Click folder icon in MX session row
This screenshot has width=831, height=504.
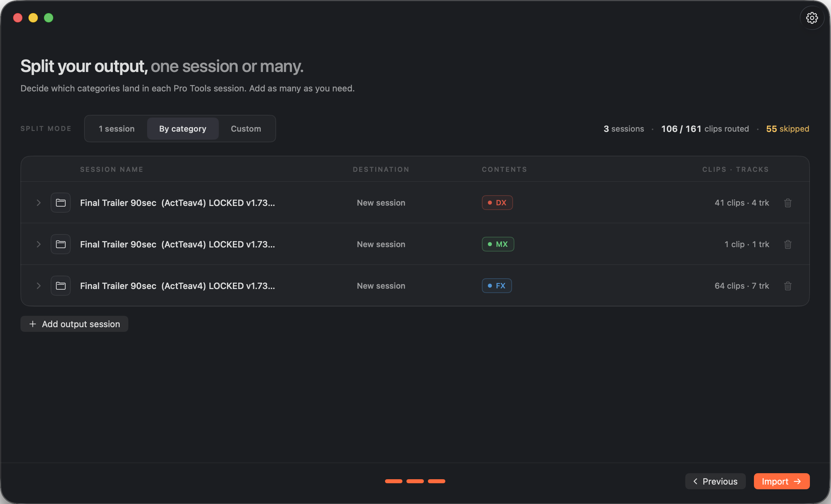(x=61, y=244)
